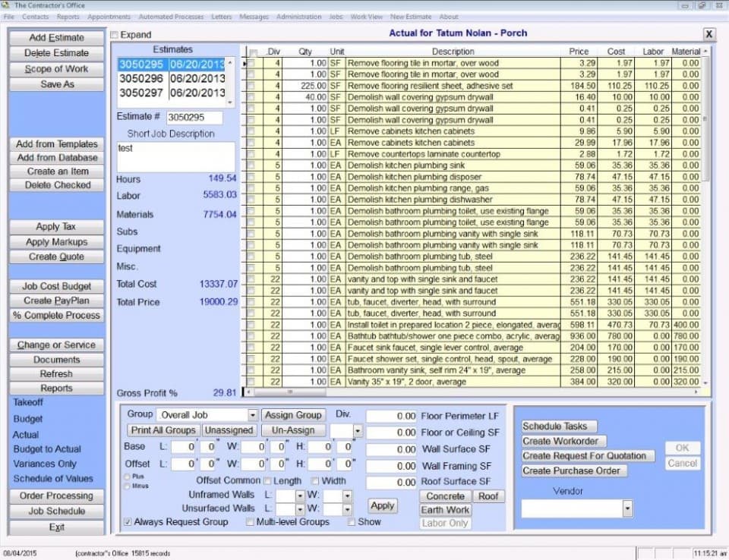Click the Apply button near walls options

coord(382,505)
